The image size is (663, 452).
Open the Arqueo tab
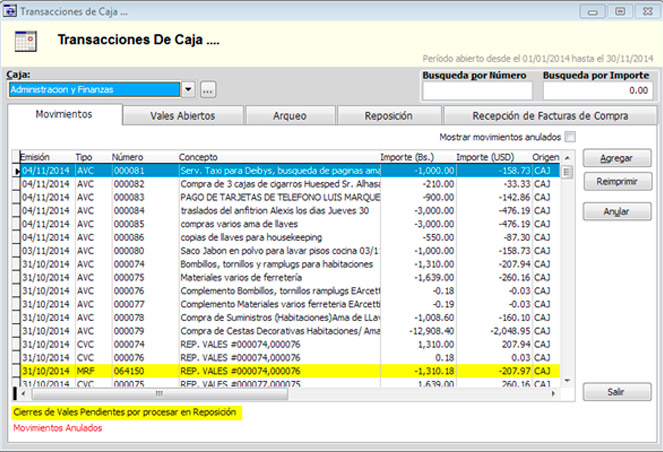click(289, 116)
